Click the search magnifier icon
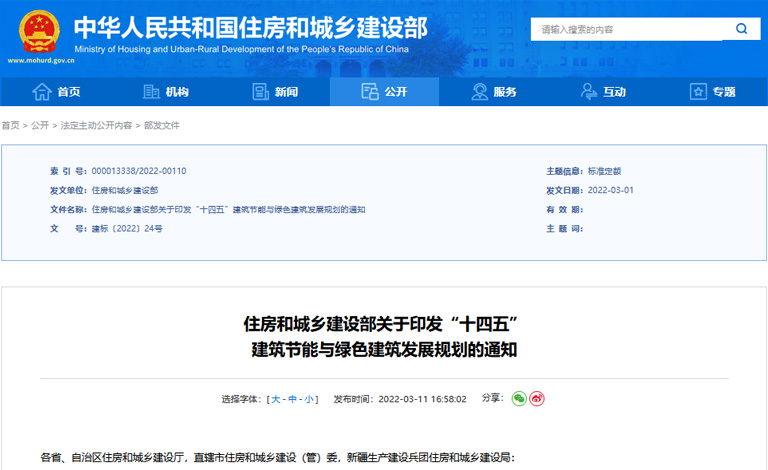The height and width of the screenshot is (470, 768). tap(742, 29)
